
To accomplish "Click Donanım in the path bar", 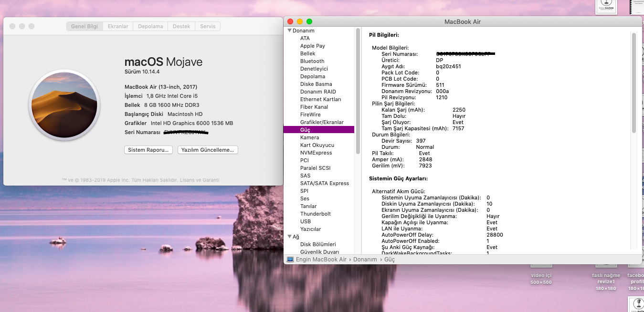I will [365, 260].
